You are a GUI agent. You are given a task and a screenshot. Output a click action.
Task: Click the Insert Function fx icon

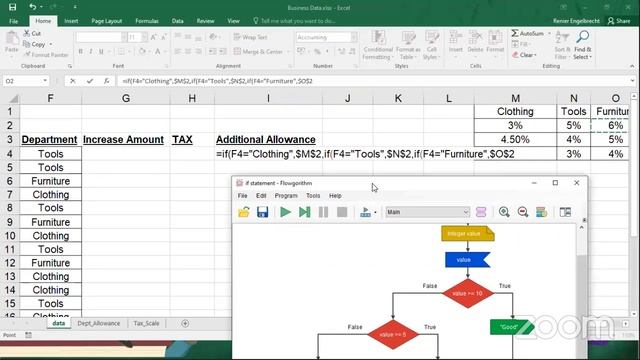107,81
